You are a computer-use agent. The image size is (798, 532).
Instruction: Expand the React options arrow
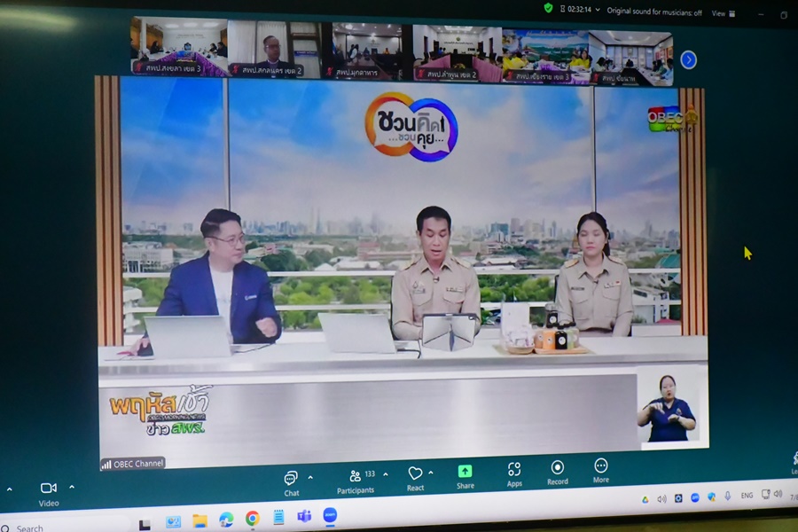coord(431,473)
